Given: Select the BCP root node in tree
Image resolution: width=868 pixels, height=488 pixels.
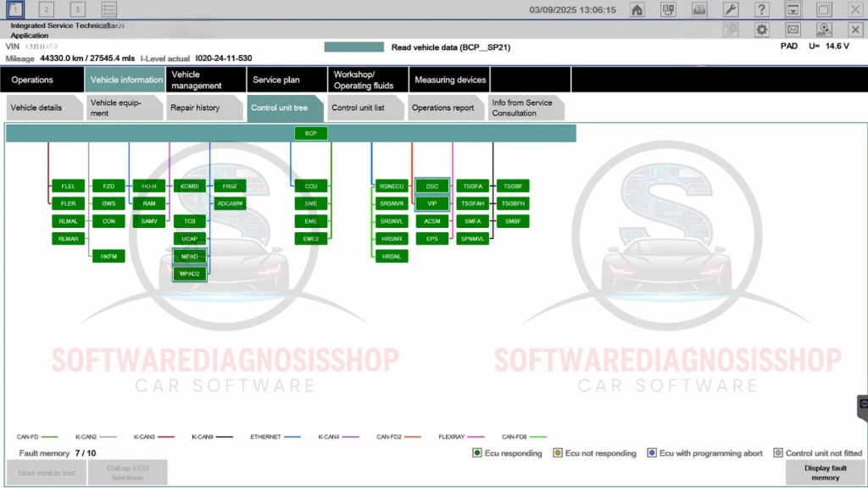Looking at the screenshot, I should [311, 133].
